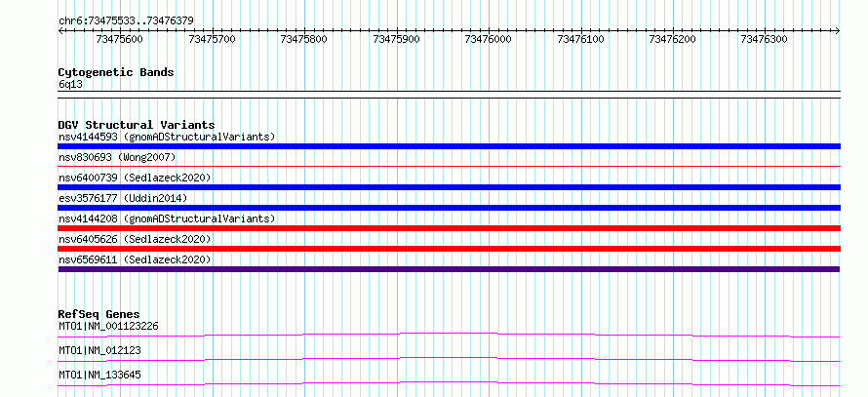Click the red bar under nsv6405626

coord(449,249)
